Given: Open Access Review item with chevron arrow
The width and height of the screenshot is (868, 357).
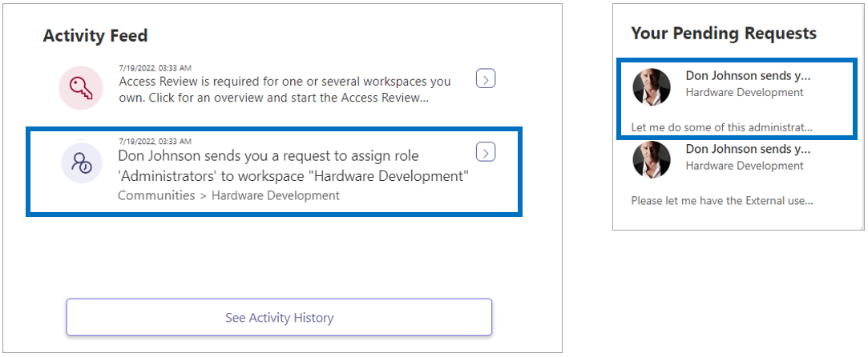Looking at the screenshot, I should click(x=486, y=79).
